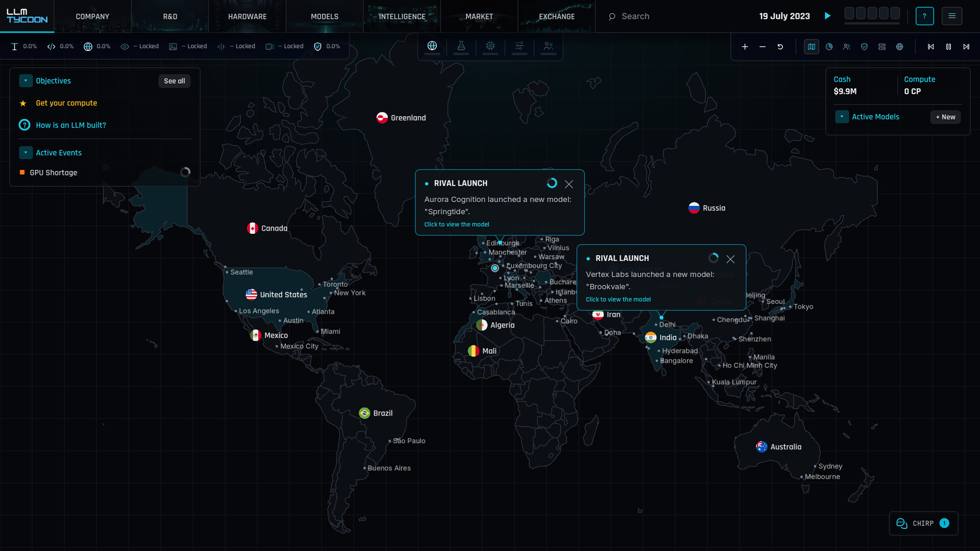Select the flask research map filter
The image size is (980, 551).
point(461,46)
